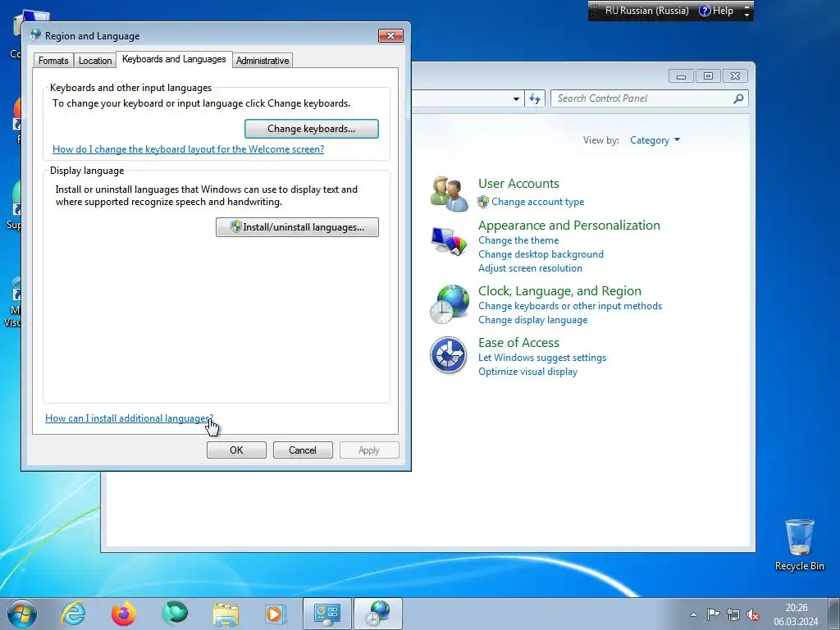Image resolution: width=840 pixels, height=630 pixels.
Task: Switch to Region and Language taskbar button
Action: point(378,614)
